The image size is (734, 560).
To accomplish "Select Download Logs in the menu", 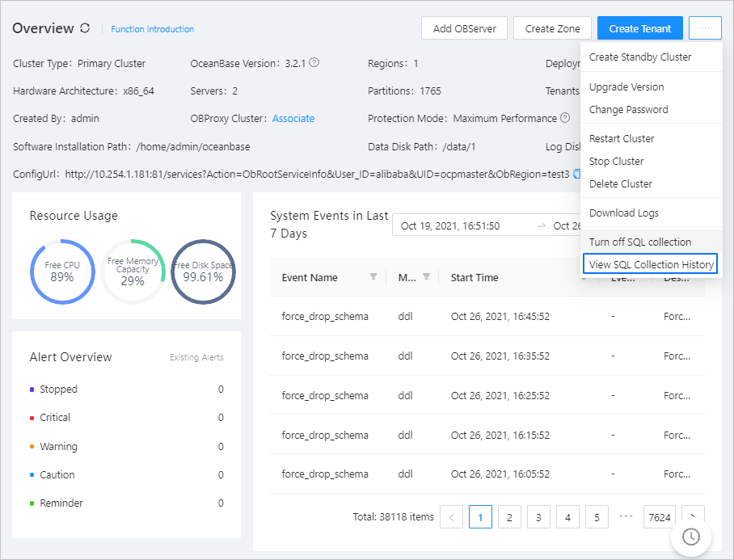I will click(623, 213).
